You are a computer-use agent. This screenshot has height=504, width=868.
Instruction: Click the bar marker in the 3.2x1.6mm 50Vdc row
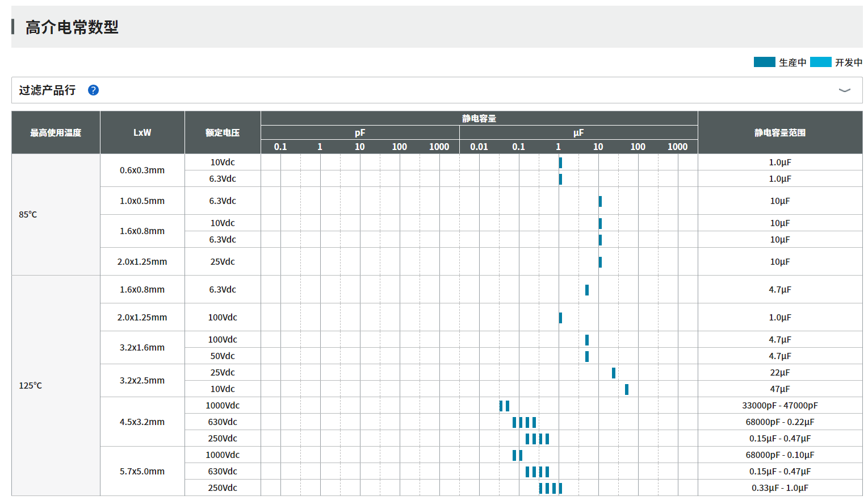[x=587, y=356]
